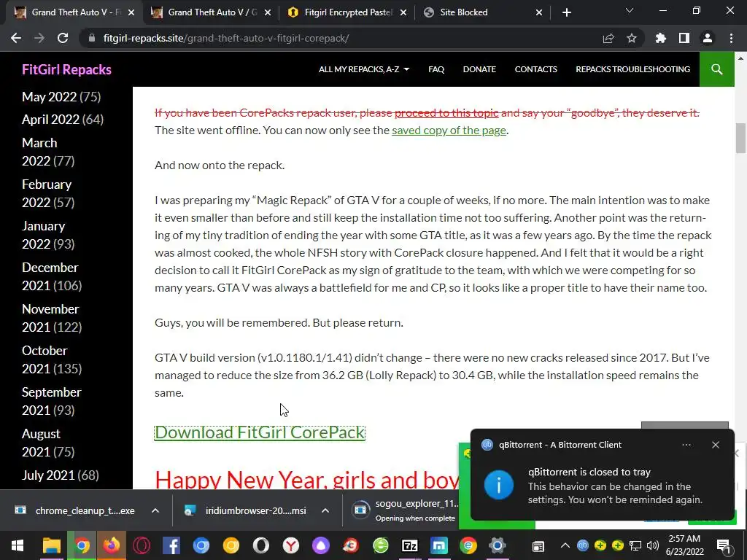Toggle the Chrome side panel icon
Viewport: 747px width, 560px height.
coord(684,38)
